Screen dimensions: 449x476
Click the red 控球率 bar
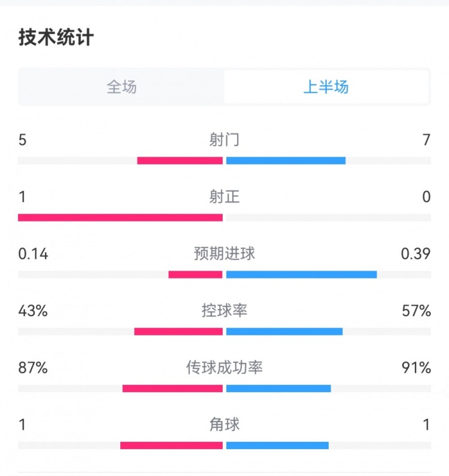click(178, 331)
